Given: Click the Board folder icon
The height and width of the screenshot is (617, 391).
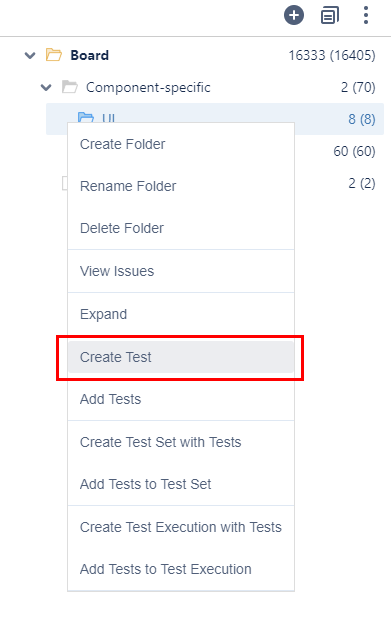Looking at the screenshot, I should click(54, 55).
